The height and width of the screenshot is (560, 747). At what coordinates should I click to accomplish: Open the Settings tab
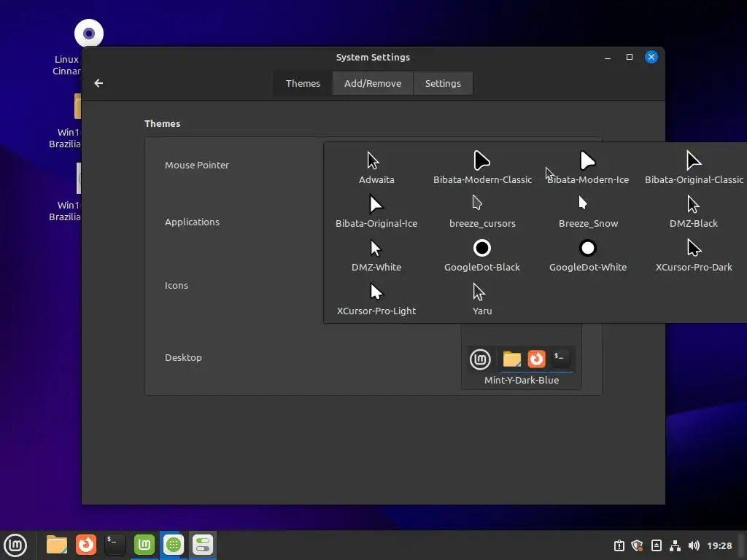pyautogui.click(x=443, y=83)
